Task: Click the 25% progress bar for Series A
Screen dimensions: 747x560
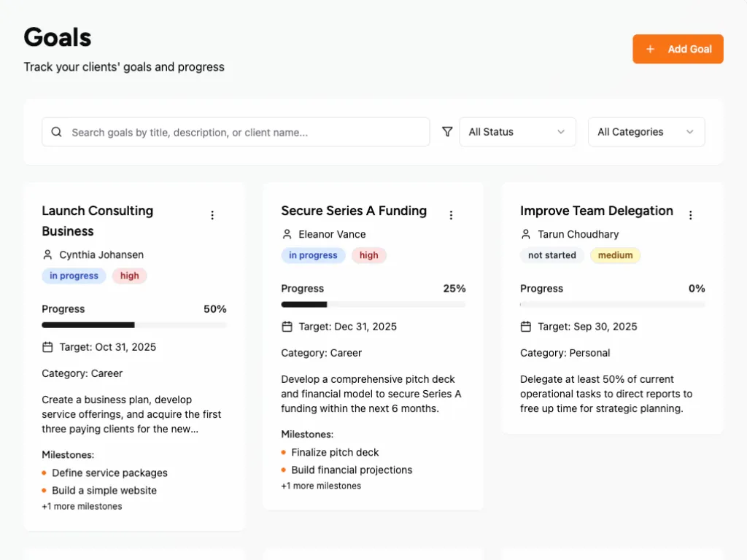Action: click(x=373, y=304)
